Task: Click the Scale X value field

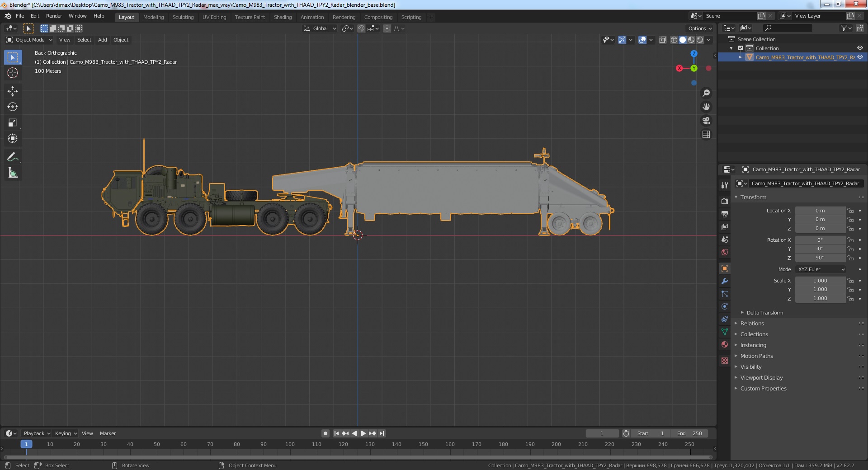Action: tap(820, 281)
